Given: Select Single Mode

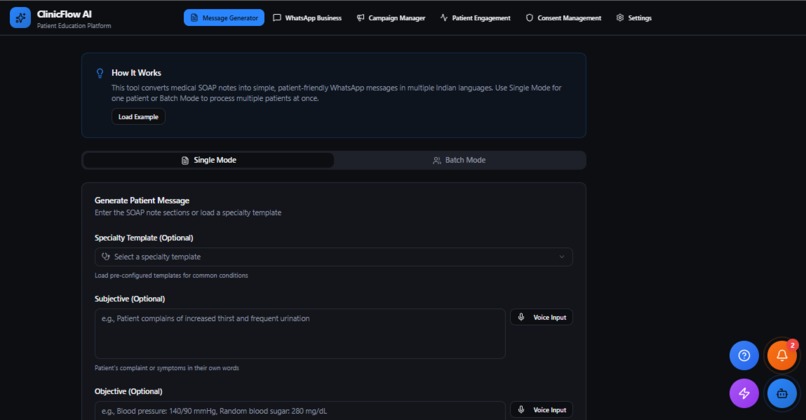Looking at the screenshot, I should tap(209, 160).
